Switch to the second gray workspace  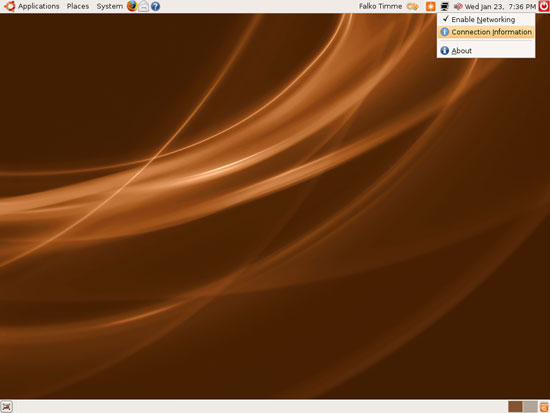(x=530, y=407)
